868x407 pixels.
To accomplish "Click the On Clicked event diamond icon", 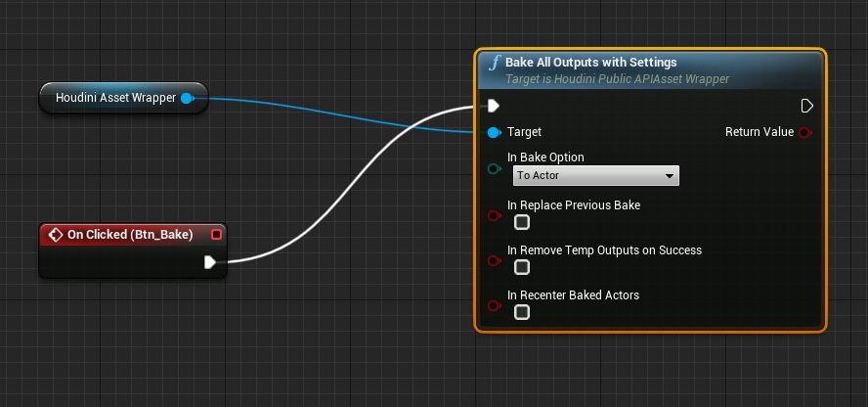I will point(56,235).
